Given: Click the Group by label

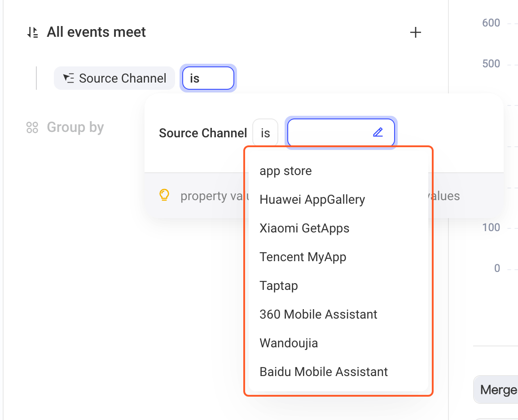Looking at the screenshot, I should click(75, 127).
